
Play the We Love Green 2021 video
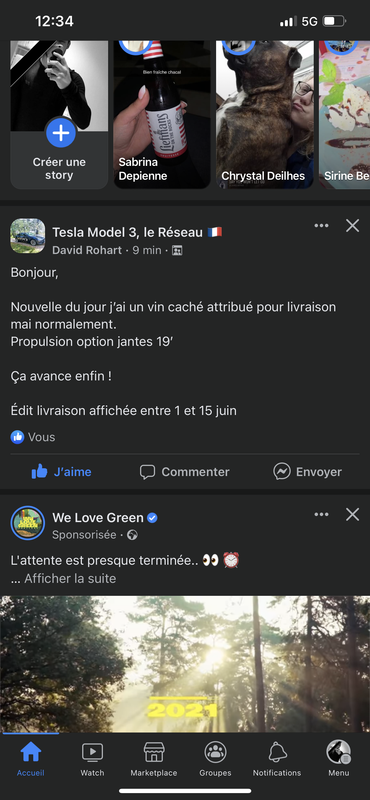[x=185, y=664]
